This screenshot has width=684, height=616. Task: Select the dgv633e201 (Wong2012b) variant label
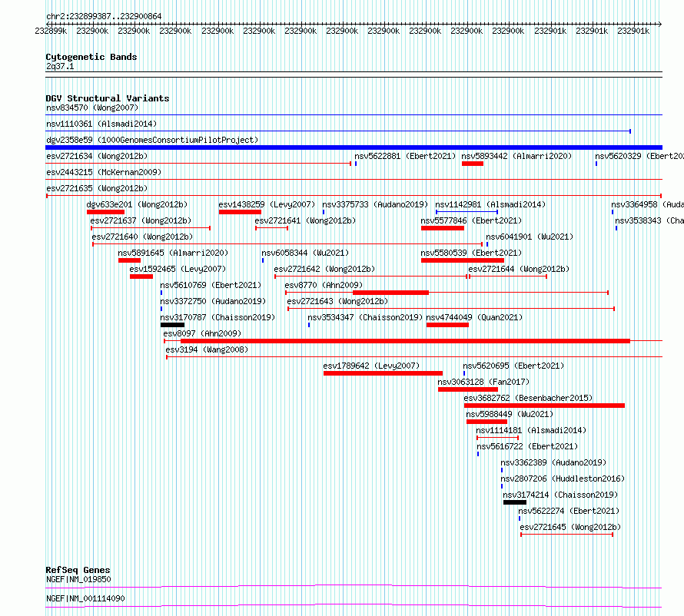(137, 204)
